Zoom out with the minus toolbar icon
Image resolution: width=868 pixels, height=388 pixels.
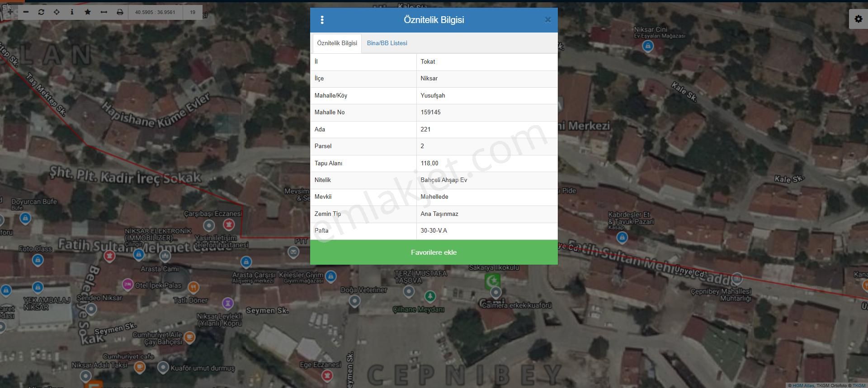pyautogui.click(x=26, y=12)
